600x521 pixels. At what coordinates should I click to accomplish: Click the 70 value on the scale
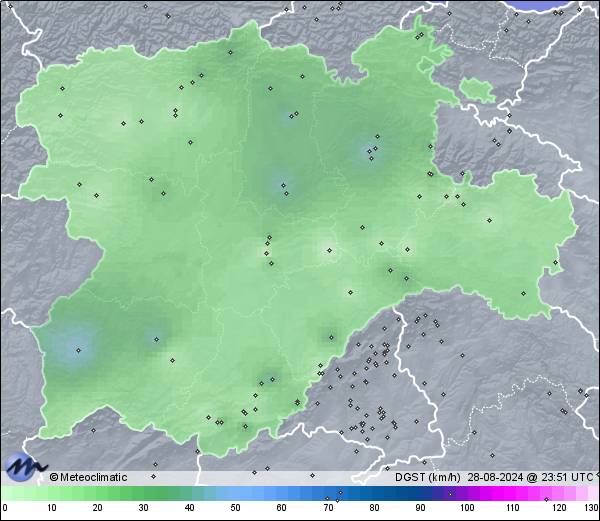(328, 508)
